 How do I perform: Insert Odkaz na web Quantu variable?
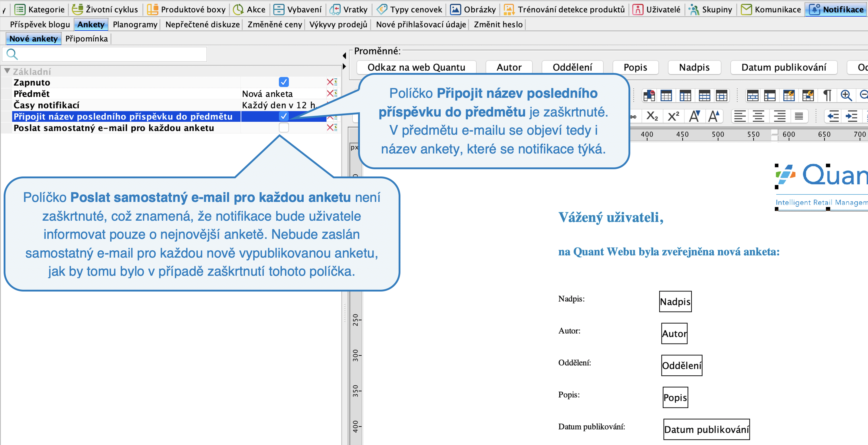pyautogui.click(x=416, y=67)
